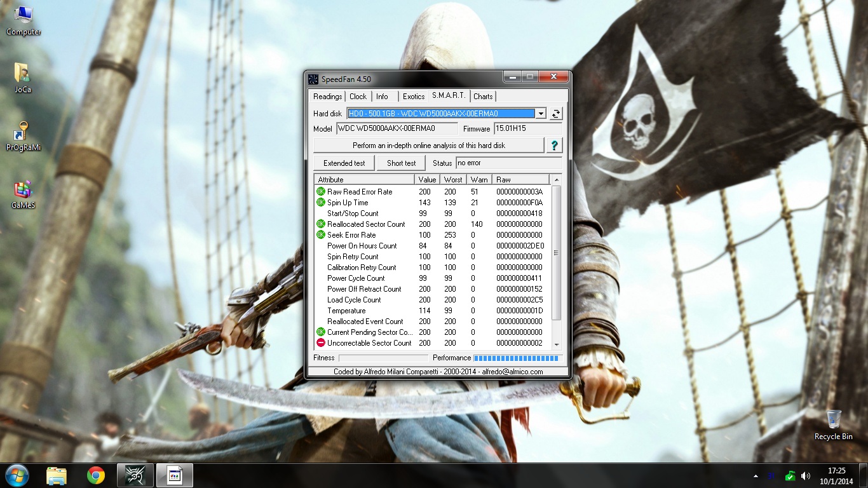Click Perform an in-depth online analysis button
The height and width of the screenshot is (488, 868).
429,146
